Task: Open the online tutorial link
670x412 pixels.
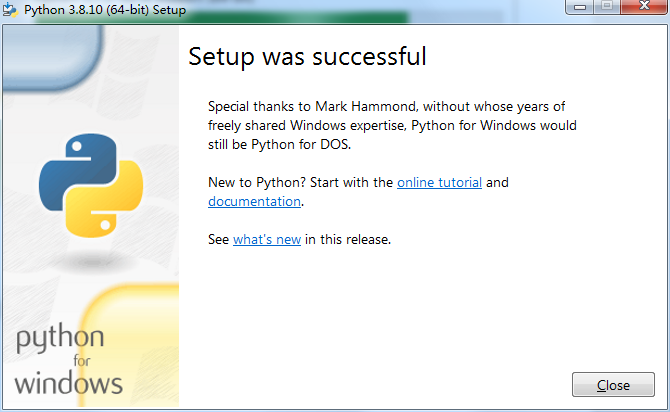Action: coord(439,183)
